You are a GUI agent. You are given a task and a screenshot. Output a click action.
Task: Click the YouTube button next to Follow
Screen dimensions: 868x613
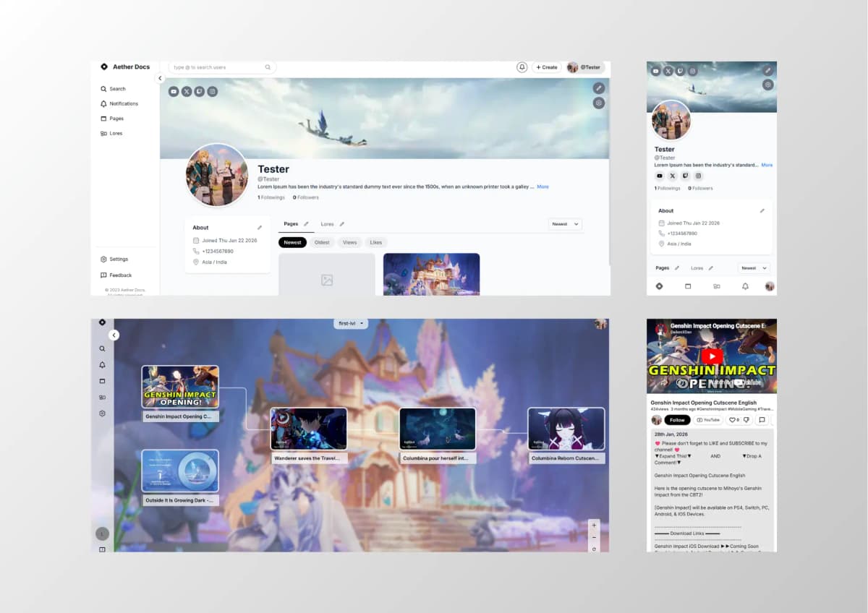click(709, 420)
